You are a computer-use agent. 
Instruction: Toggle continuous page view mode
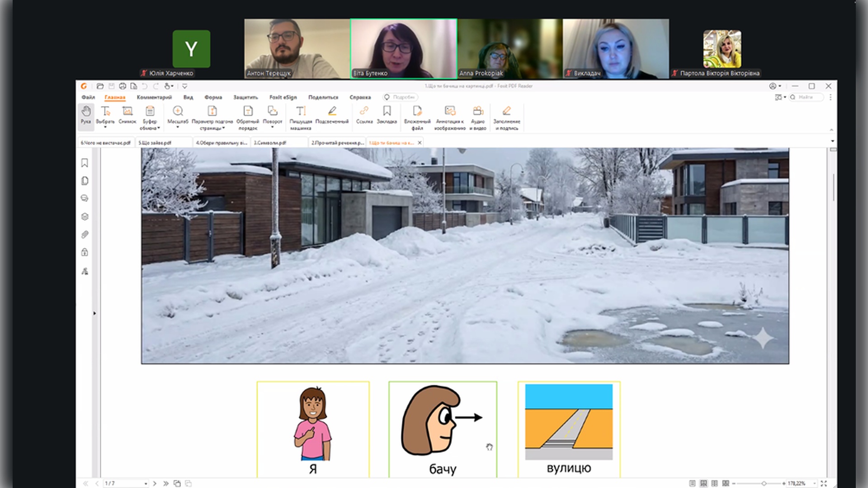tap(703, 483)
